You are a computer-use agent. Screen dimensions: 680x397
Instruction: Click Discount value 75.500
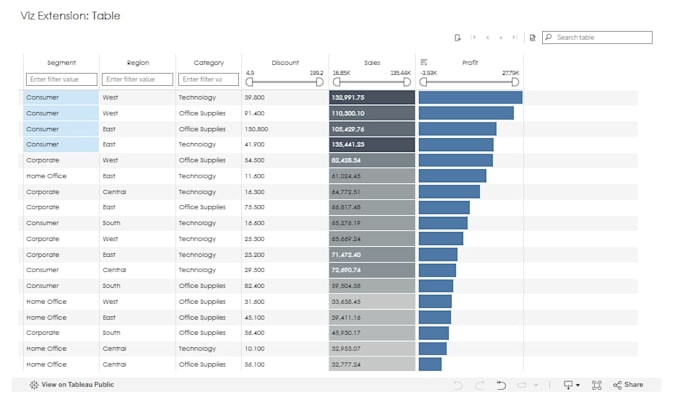pyautogui.click(x=255, y=207)
